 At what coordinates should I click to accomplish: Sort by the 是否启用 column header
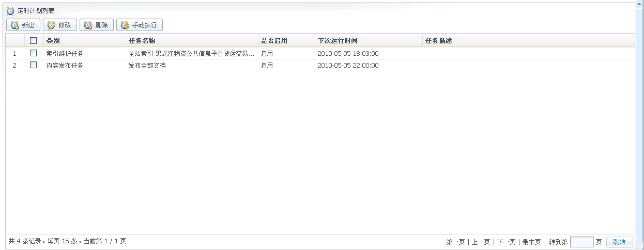click(x=274, y=40)
